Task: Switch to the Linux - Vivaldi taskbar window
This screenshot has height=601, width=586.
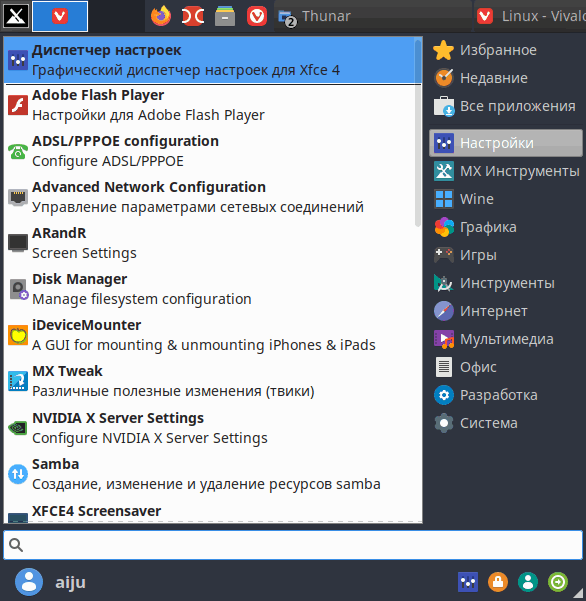Action: tap(530, 16)
